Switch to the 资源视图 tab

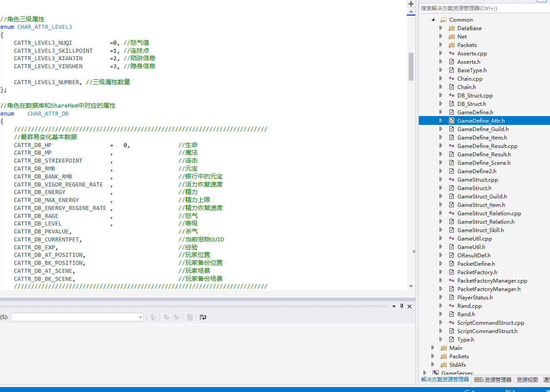coord(527,380)
